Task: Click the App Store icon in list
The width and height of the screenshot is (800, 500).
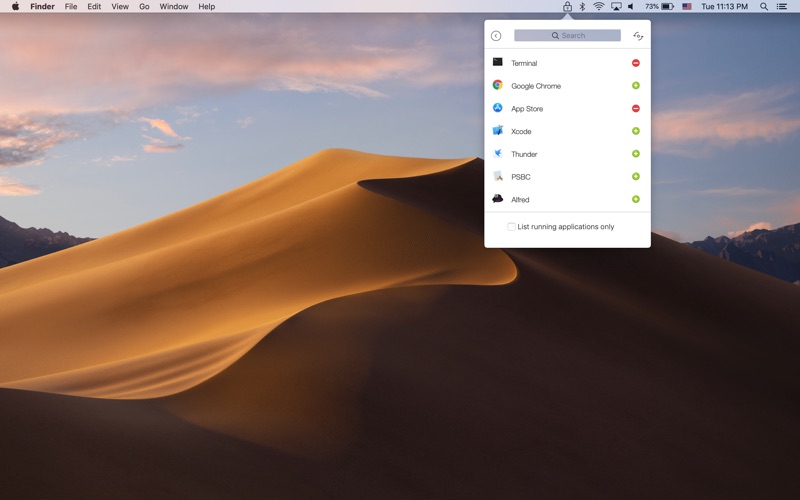Action: [x=497, y=108]
